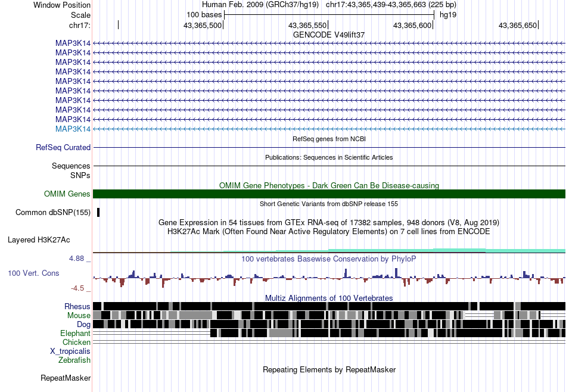Select the light blue MAP3K14 transcript label
Viewport: 566px width, 392px height.
73,129
